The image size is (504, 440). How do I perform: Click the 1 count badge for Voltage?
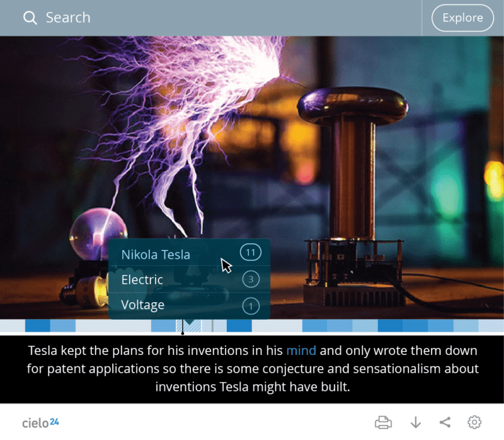[251, 306]
